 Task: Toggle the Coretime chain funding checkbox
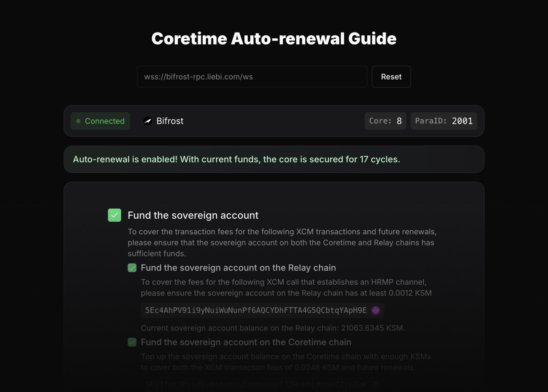[x=132, y=342]
